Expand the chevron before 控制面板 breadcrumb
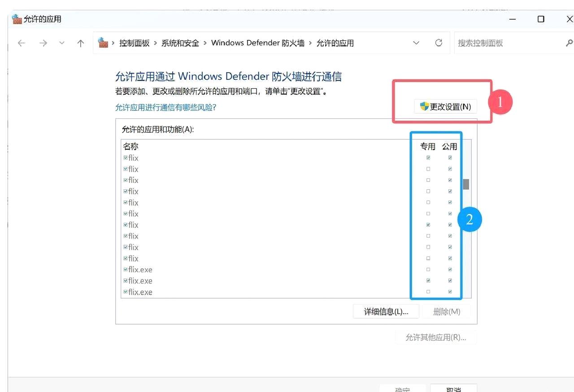The height and width of the screenshot is (392, 574). point(113,43)
